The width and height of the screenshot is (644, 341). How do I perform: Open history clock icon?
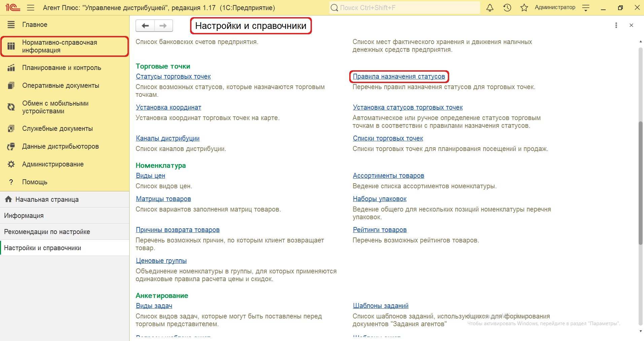[x=507, y=7]
